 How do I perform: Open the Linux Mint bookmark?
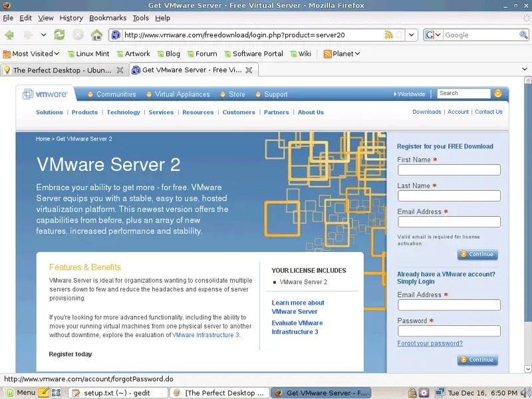coord(88,54)
